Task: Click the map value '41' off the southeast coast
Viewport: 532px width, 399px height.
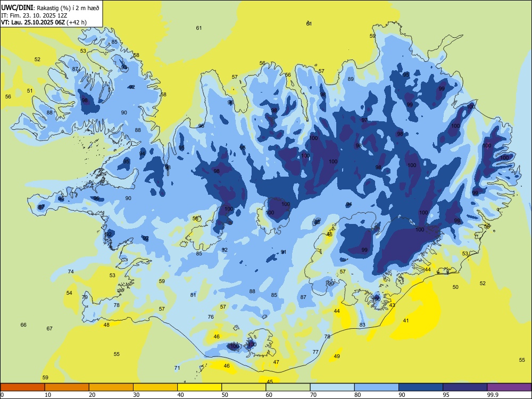Action: click(x=406, y=321)
